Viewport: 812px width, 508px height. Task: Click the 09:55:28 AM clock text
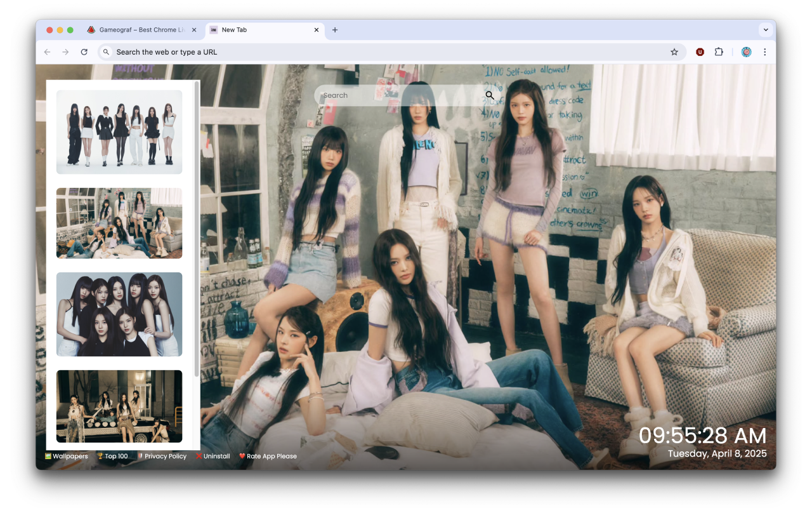(702, 436)
